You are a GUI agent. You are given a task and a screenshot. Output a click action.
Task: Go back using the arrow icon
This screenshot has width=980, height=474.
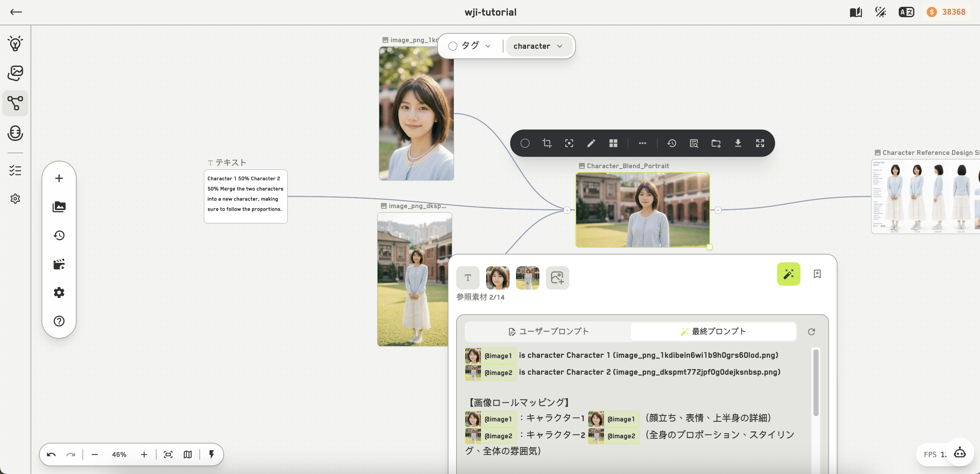pos(16,12)
